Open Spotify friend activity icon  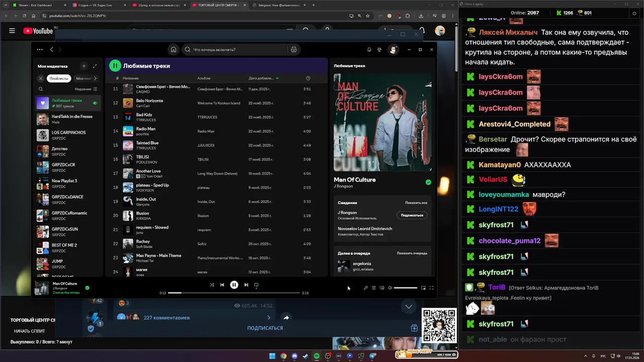tap(379, 50)
